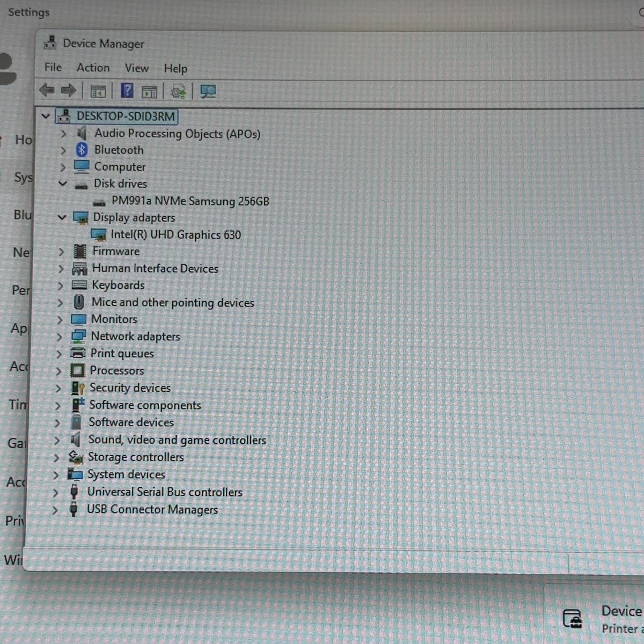Click the Universal Serial Bus controllers icon
Screen dimensions: 644x644
point(74,492)
